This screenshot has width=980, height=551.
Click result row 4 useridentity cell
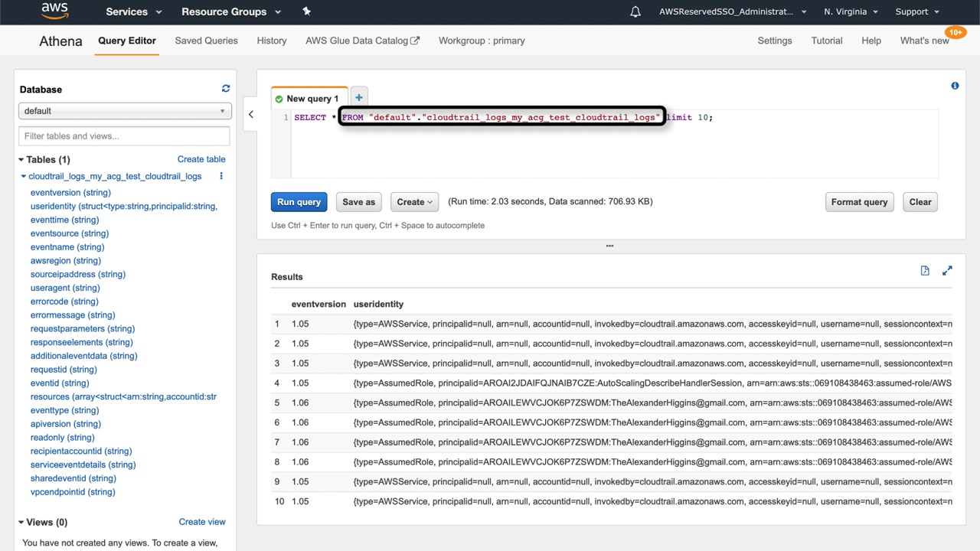click(652, 383)
